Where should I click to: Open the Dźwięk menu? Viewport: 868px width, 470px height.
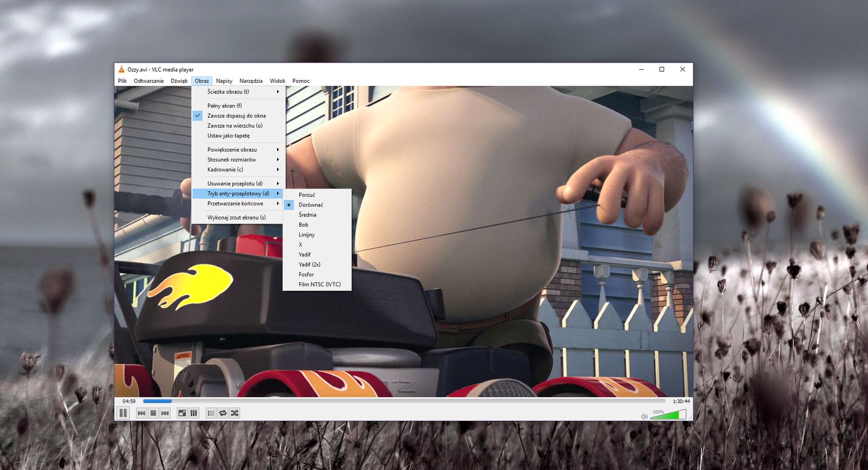pos(179,81)
